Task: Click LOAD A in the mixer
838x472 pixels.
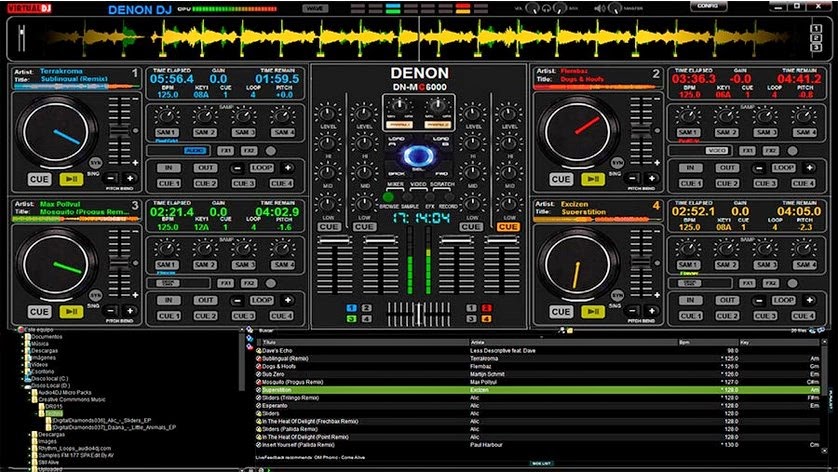Action: point(396,141)
